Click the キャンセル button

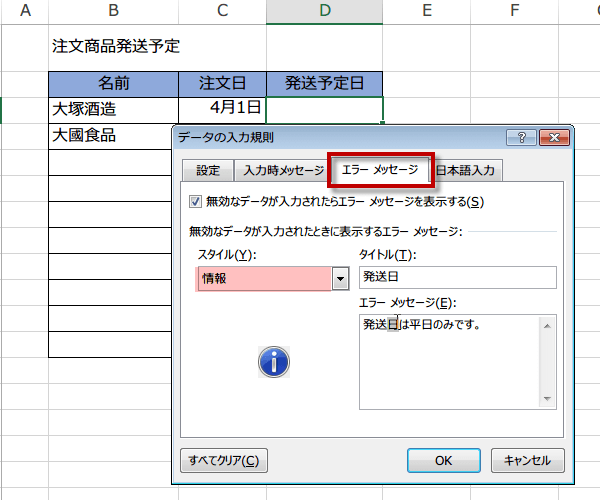(x=527, y=461)
